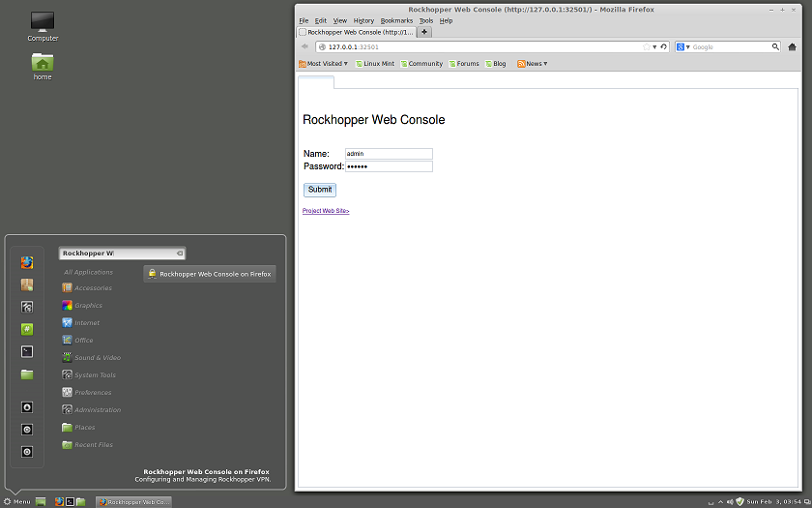Open the update manager shield tray icon
Viewport: 812px width, 508px height.
(x=739, y=501)
